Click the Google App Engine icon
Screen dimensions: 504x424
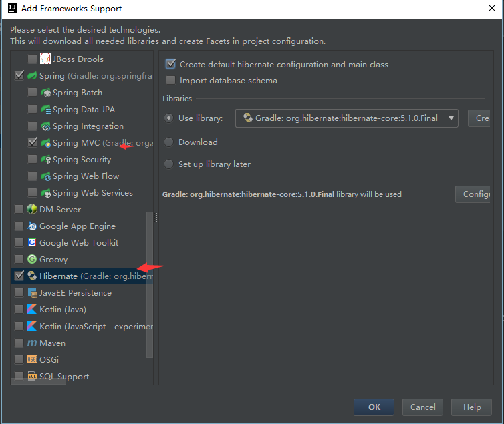click(32, 226)
